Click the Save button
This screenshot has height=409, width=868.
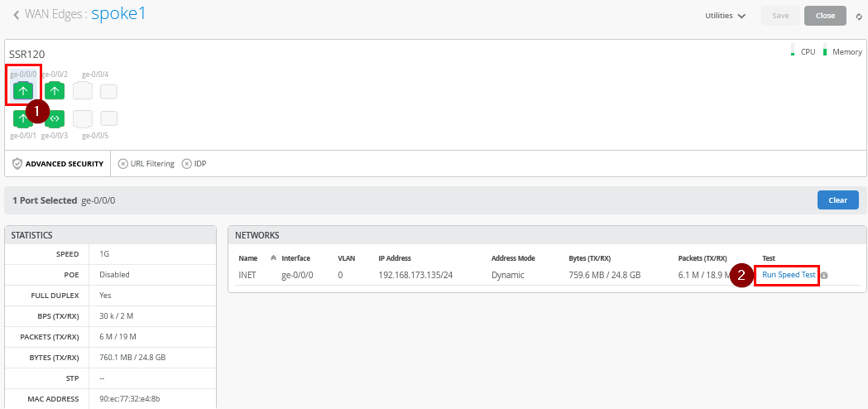click(780, 16)
